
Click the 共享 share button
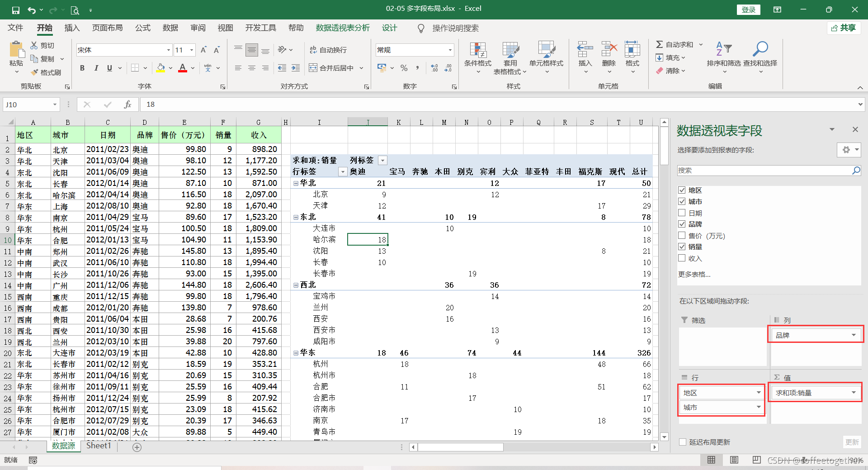(x=844, y=28)
